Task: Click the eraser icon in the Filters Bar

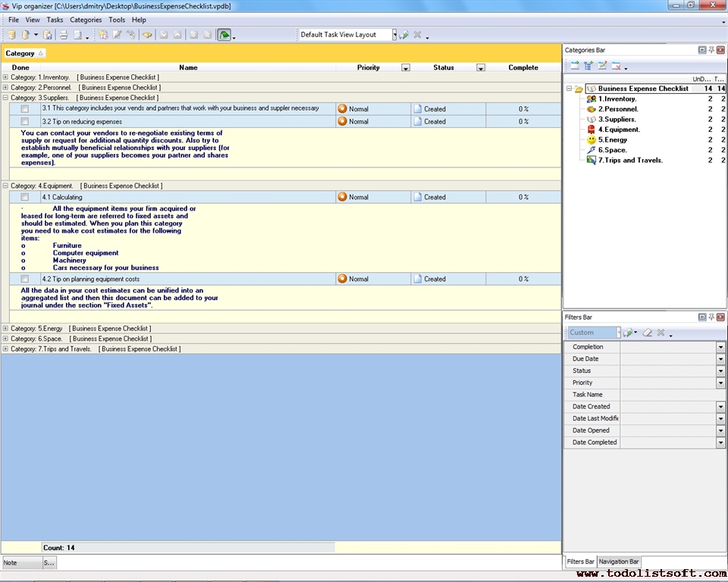Action: (647, 333)
